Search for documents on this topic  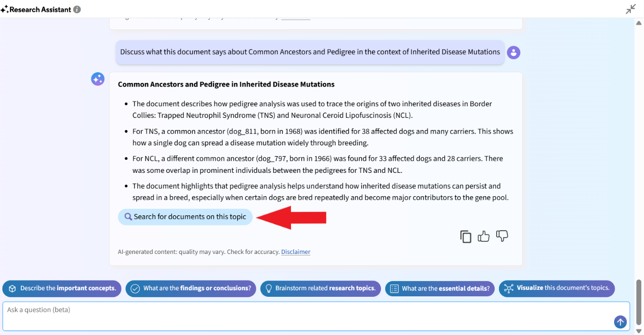[x=185, y=217]
